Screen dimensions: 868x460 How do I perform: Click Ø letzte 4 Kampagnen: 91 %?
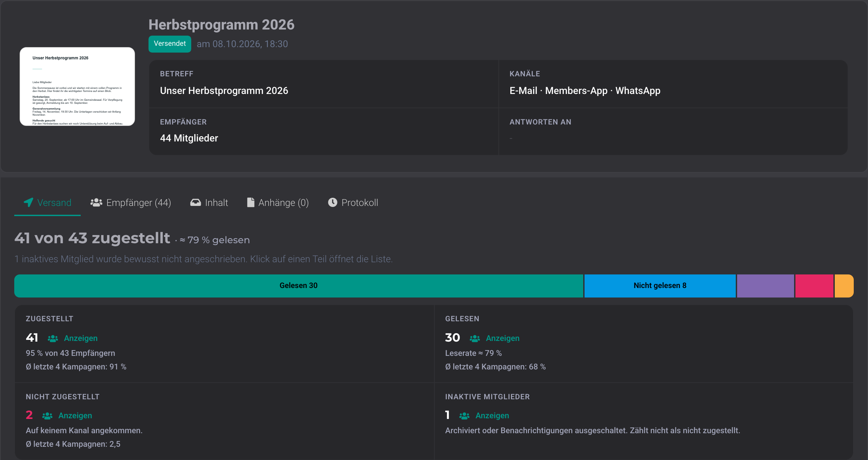click(76, 367)
